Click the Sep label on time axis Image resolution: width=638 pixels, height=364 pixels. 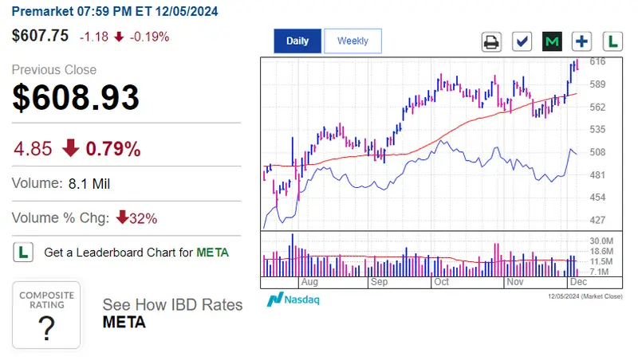coord(380,282)
